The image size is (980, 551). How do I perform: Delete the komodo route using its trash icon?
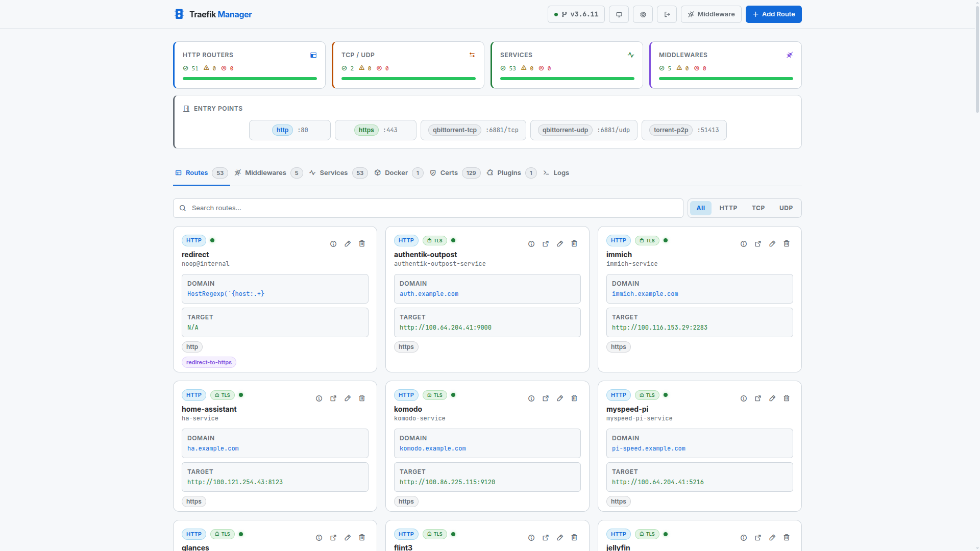[574, 398]
